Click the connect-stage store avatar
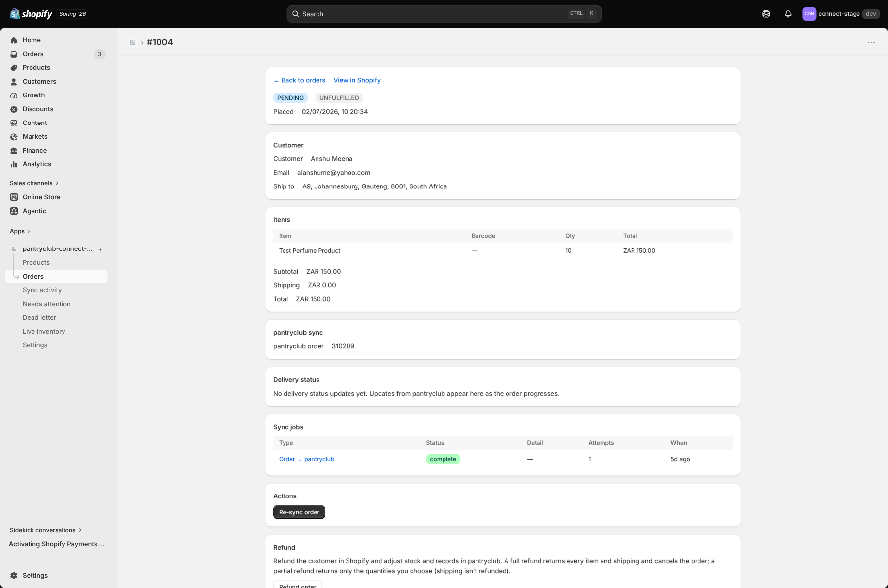Screen dimensions: 888x588 [809, 14]
